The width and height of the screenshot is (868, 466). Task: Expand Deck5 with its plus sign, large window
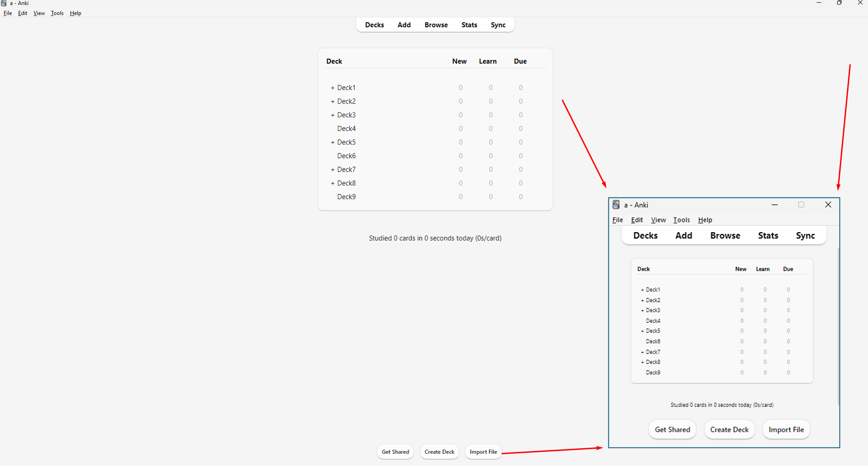pyautogui.click(x=333, y=142)
